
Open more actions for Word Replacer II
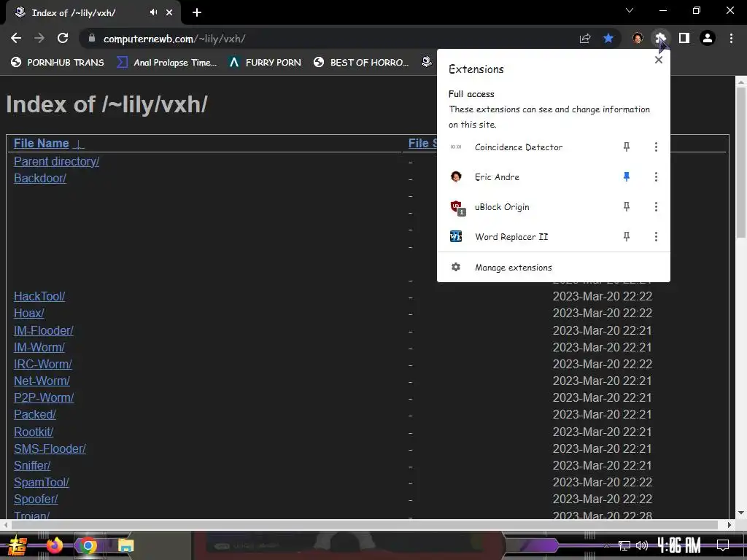tap(656, 237)
